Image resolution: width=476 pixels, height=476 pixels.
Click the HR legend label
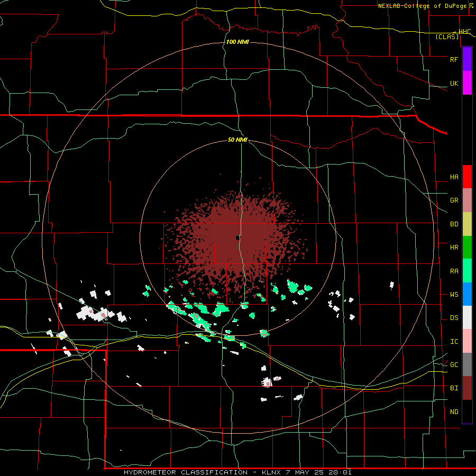454,248
